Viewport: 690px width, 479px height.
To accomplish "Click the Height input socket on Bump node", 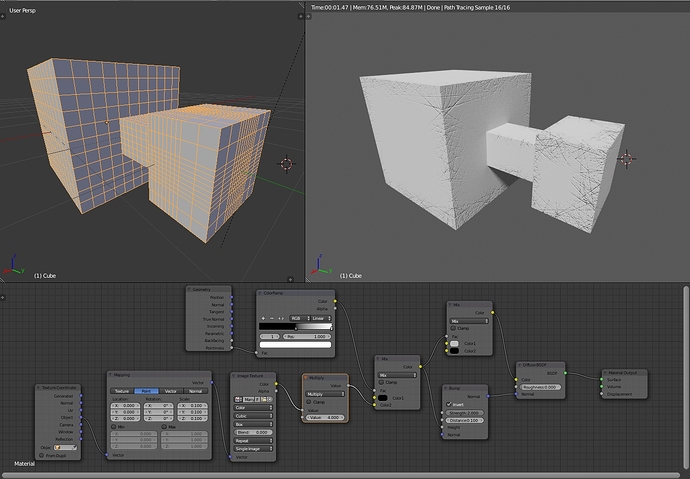I will point(442,427).
